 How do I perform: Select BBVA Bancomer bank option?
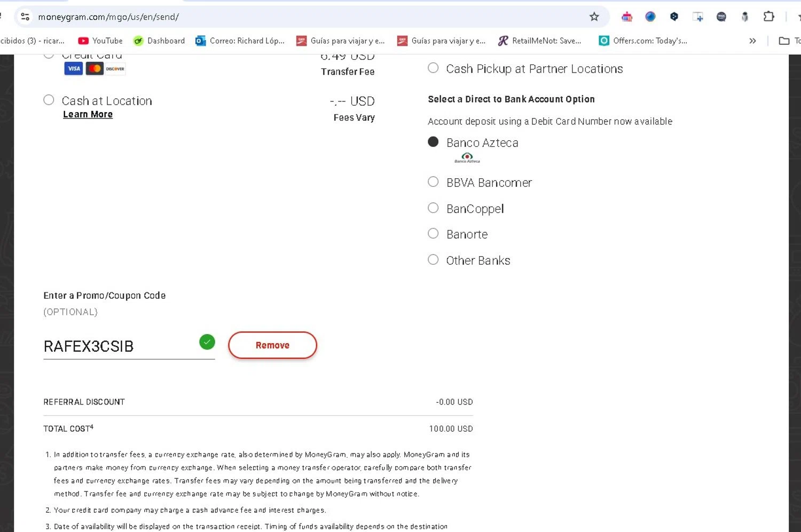pos(433,182)
